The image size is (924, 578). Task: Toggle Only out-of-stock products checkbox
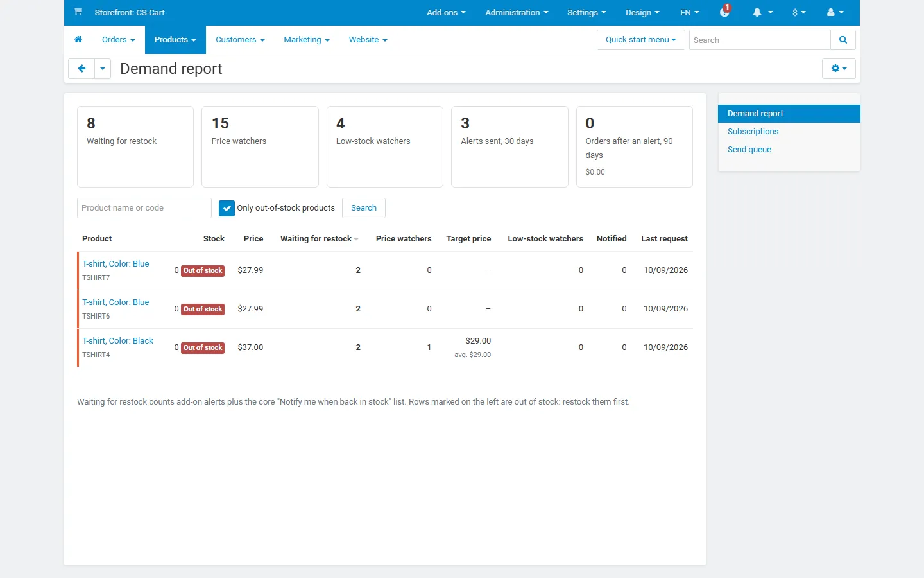tap(227, 208)
